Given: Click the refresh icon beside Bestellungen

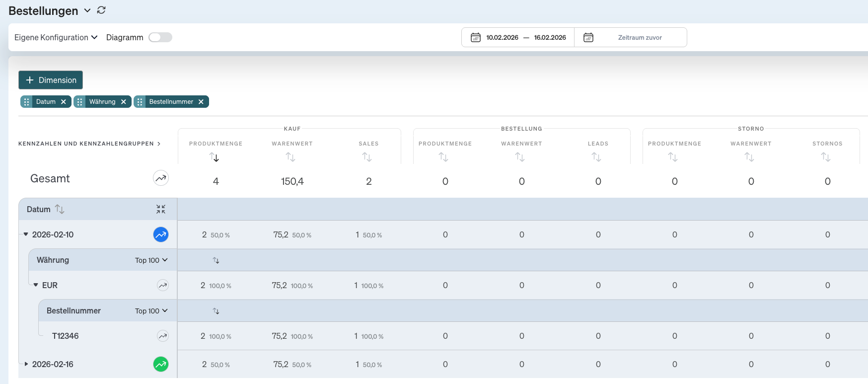Looking at the screenshot, I should [101, 10].
